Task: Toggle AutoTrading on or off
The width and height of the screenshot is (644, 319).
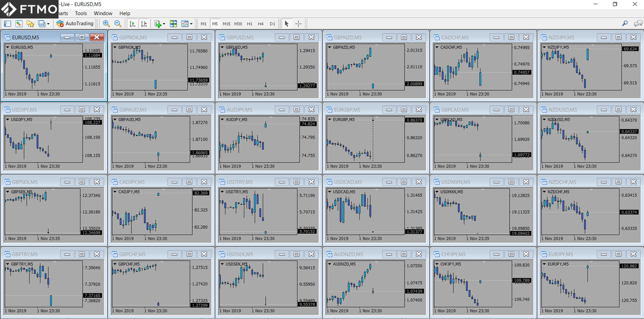Action: [x=75, y=24]
